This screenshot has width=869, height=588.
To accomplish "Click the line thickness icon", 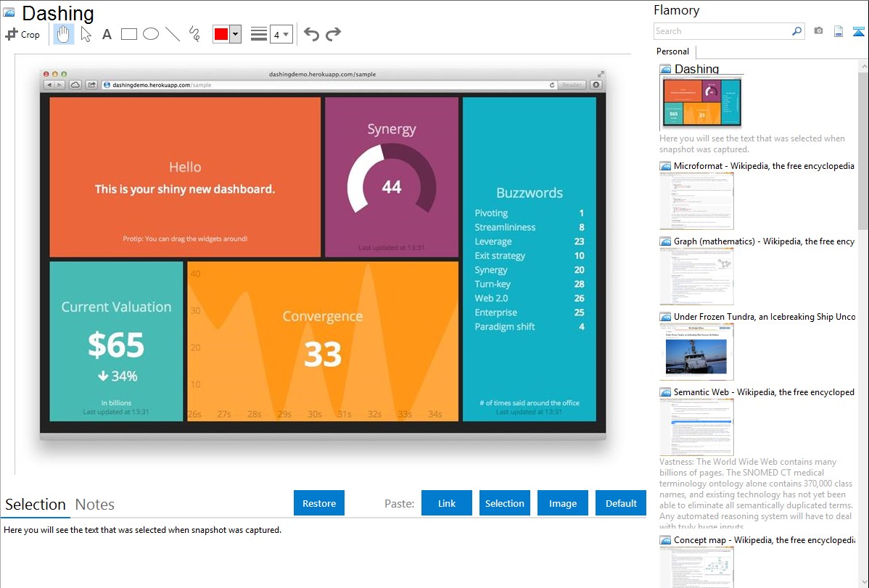I will point(259,34).
